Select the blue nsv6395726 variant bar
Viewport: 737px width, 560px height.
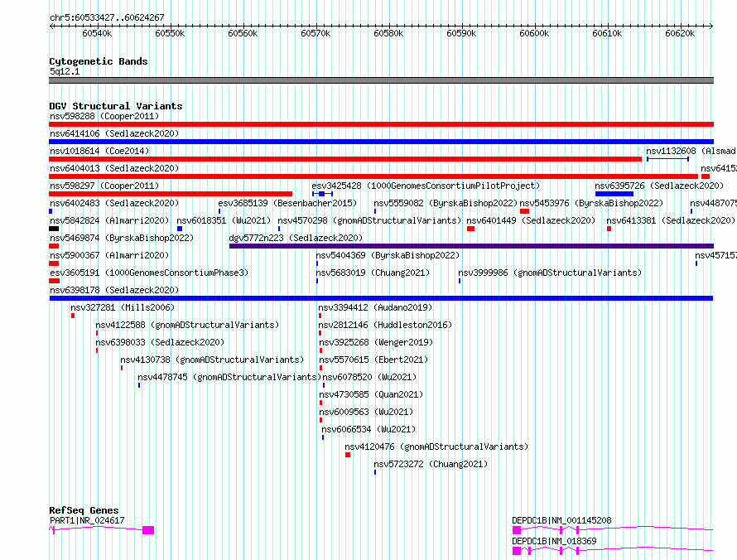point(614,194)
